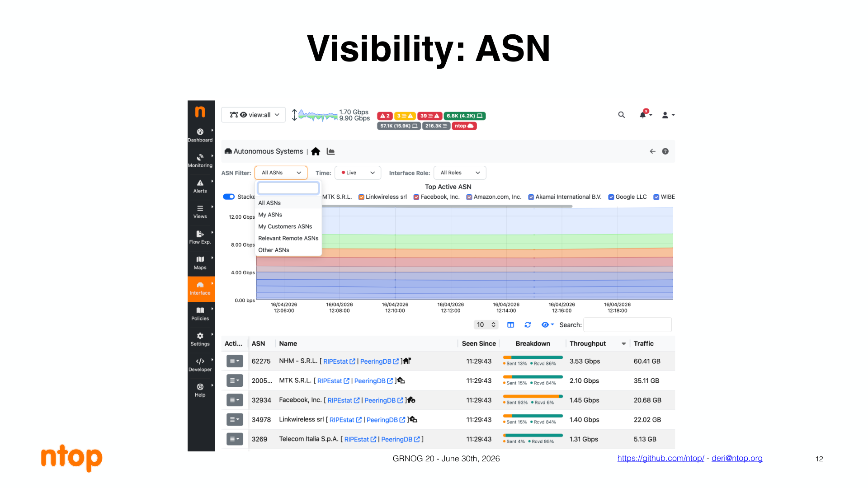Open PeeringDB link for MTK S.R.L.
The height and width of the screenshot is (488, 868).
click(373, 381)
